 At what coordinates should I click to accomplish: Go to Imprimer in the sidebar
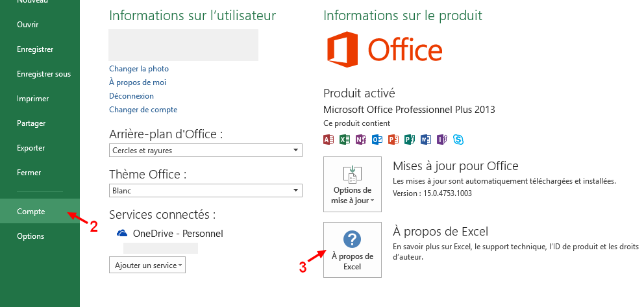33,99
